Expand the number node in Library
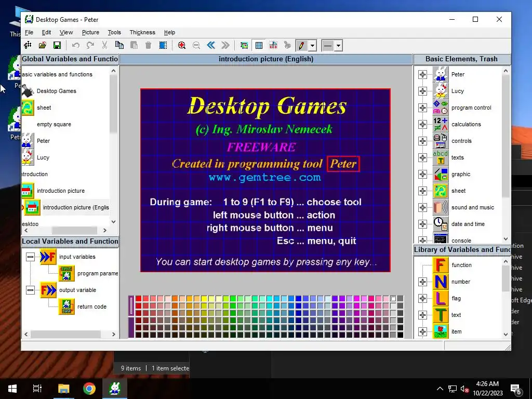 (x=422, y=282)
